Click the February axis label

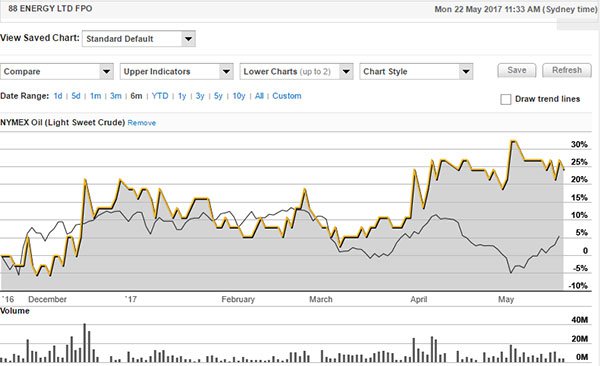238,299
